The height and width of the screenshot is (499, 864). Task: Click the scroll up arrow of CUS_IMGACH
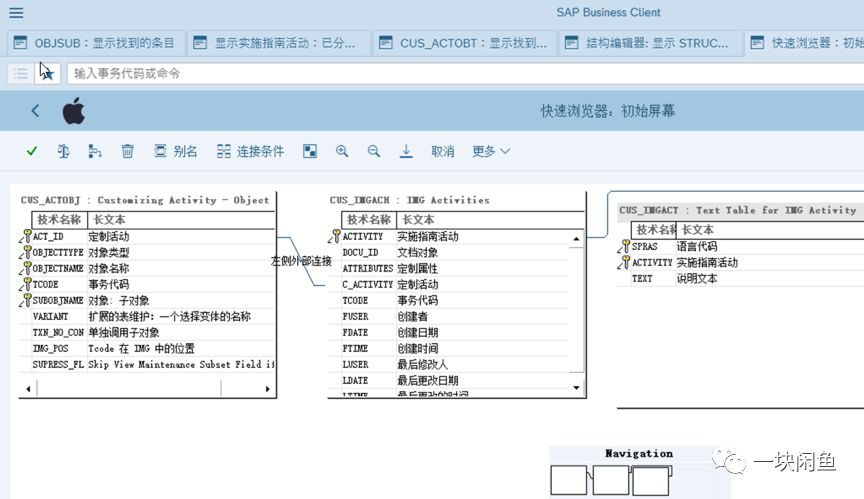[x=576, y=238]
